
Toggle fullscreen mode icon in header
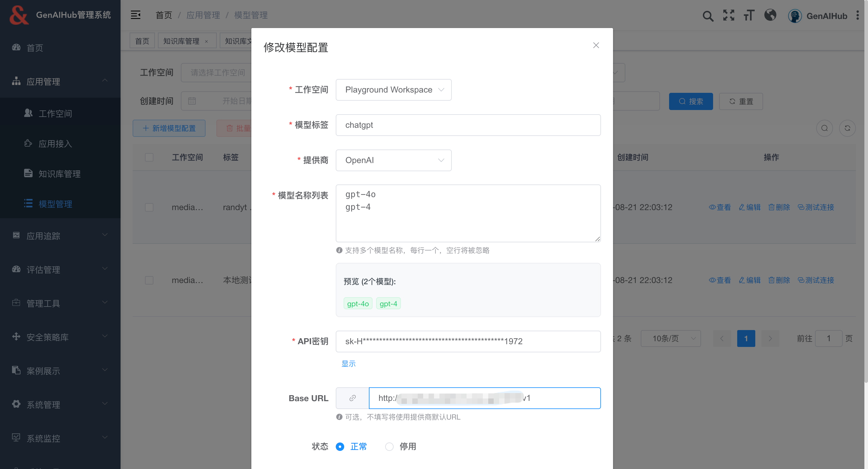pos(728,15)
